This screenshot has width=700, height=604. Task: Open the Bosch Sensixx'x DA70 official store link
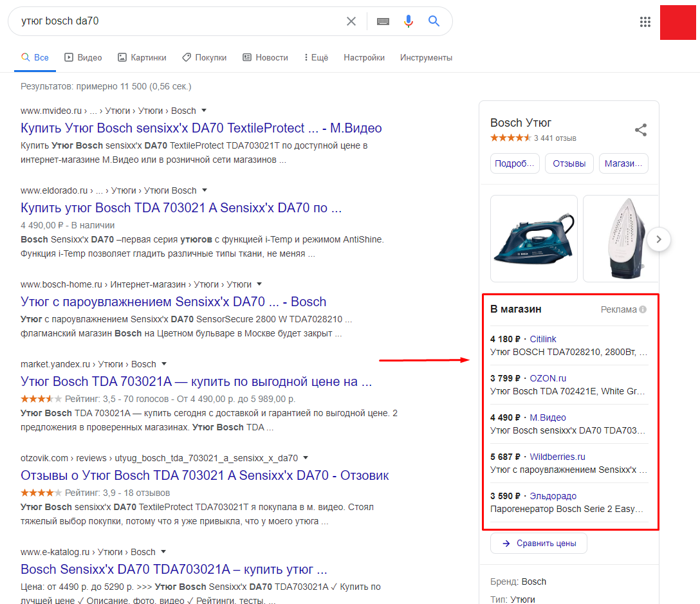[173, 302]
